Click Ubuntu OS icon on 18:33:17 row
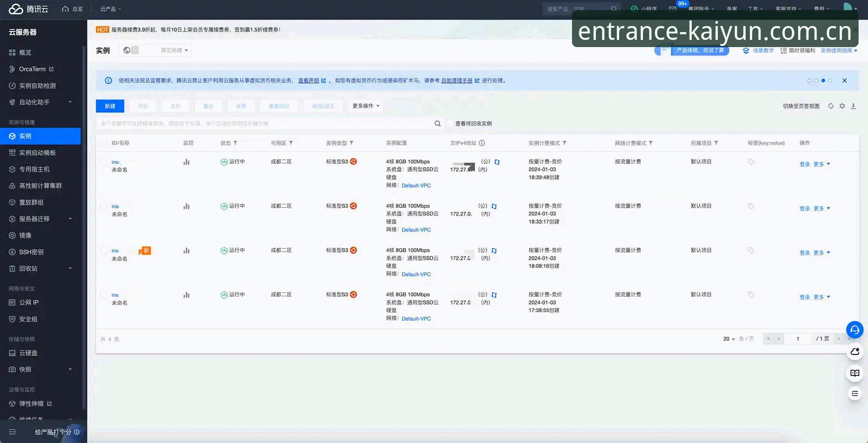 353,205
